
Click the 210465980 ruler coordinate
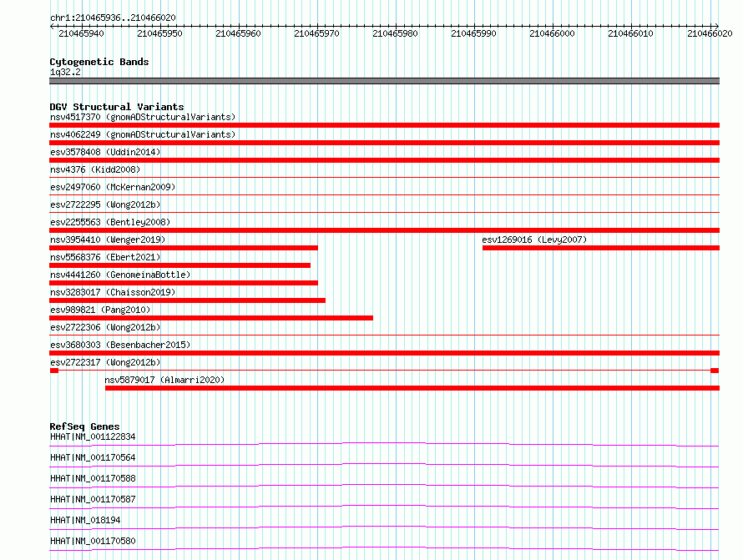pos(395,33)
